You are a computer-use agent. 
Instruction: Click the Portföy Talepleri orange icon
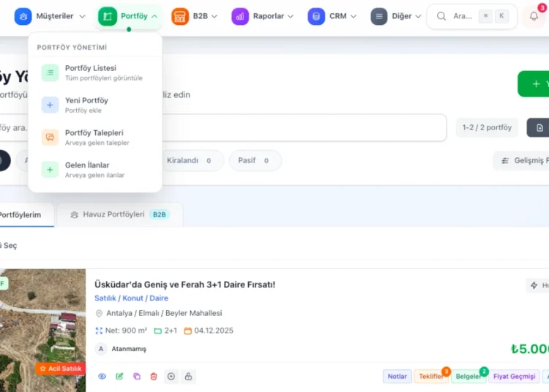pos(50,137)
